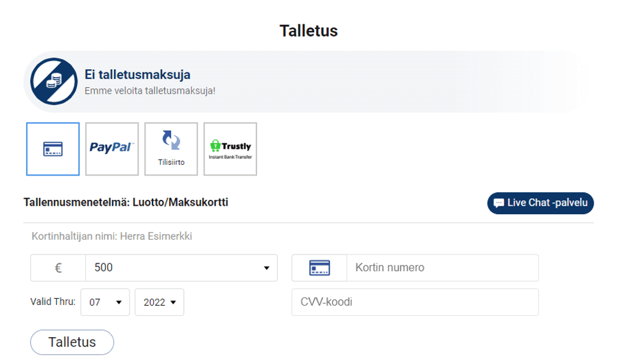Open the deposit amount dropdown showing 500
The image size is (618, 364).
point(181,268)
